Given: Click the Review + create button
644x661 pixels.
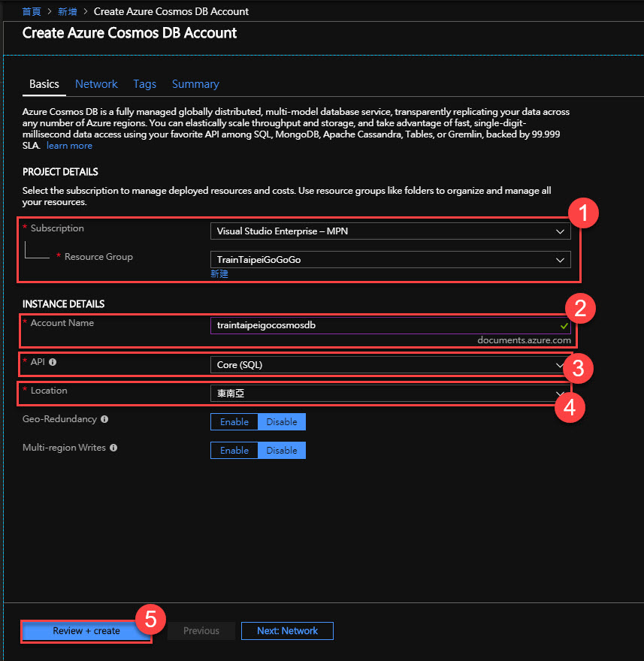Looking at the screenshot, I should pos(86,631).
